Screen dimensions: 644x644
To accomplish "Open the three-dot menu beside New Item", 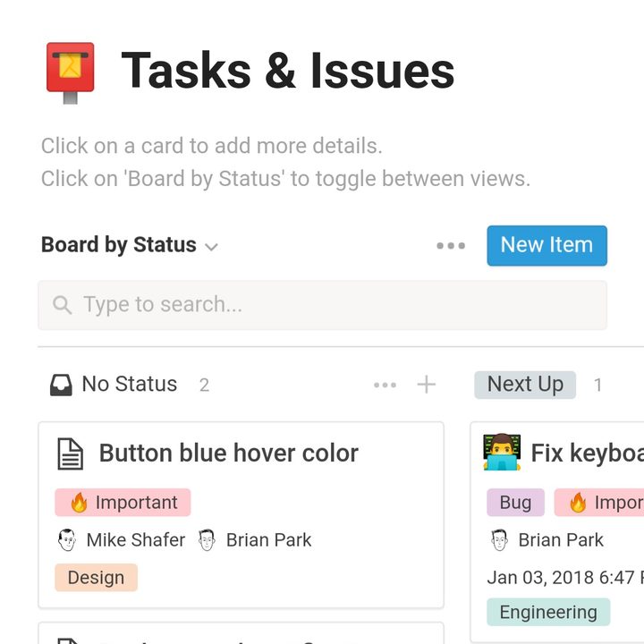I will pyautogui.click(x=451, y=246).
